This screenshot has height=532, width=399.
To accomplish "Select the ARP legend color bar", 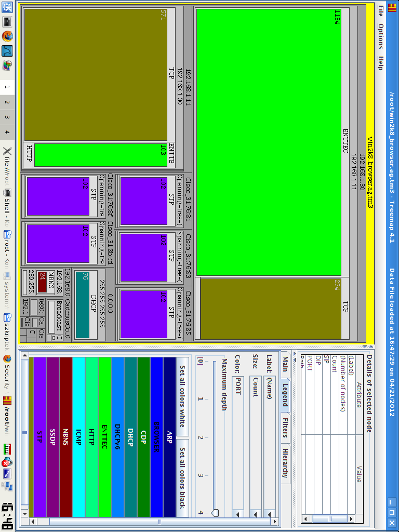I will coord(170,436).
